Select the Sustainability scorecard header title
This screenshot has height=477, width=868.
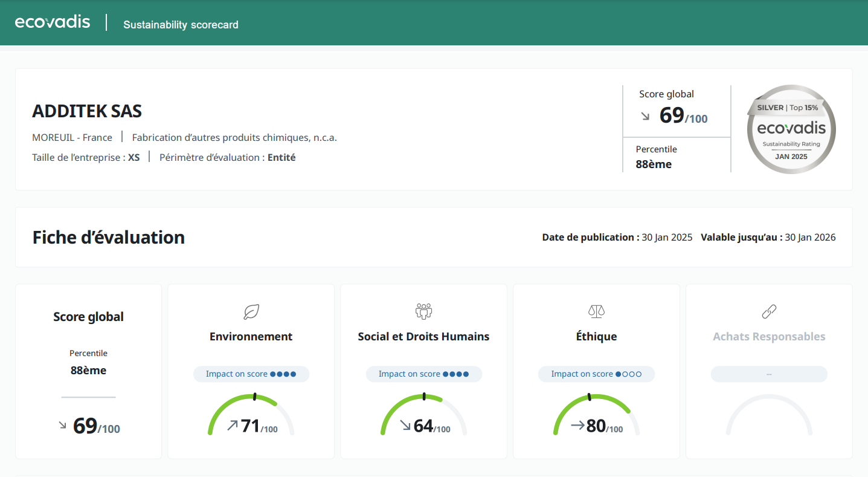pyautogui.click(x=181, y=25)
